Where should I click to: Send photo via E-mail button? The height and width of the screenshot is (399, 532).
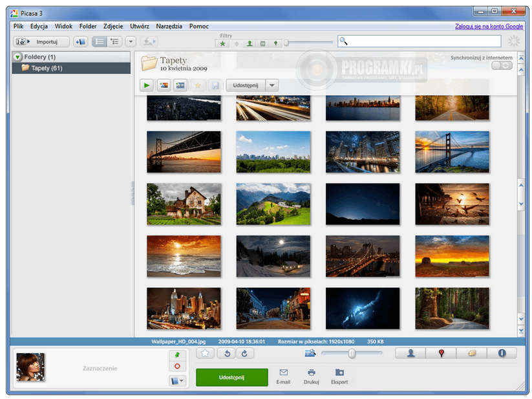283,376
